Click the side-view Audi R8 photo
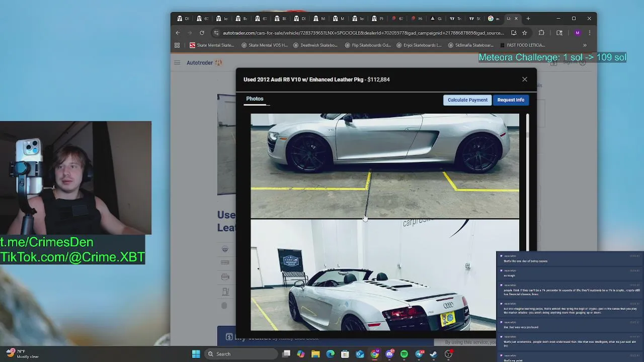 (x=385, y=166)
